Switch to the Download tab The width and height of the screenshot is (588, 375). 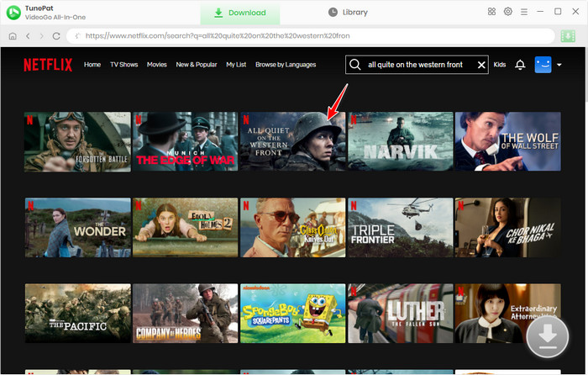coord(240,13)
